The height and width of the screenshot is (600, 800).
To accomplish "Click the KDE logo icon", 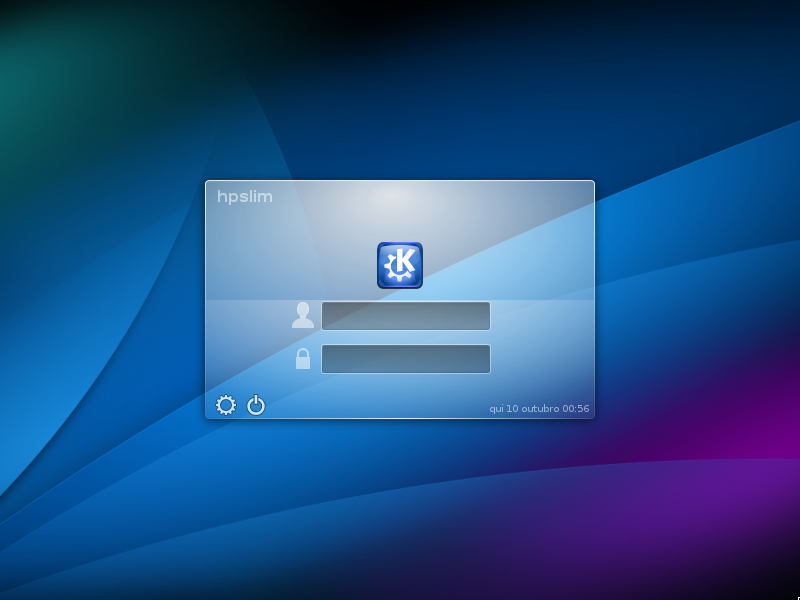I will click(x=400, y=265).
